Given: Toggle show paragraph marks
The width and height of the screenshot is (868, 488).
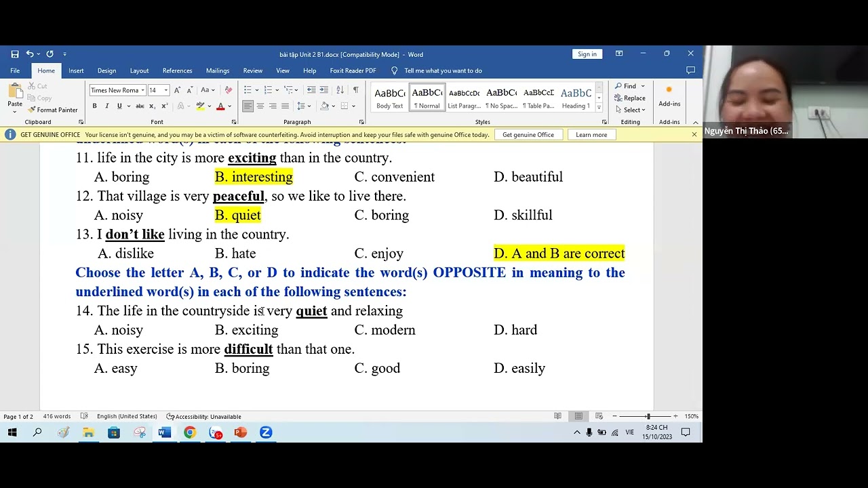Looking at the screenshot, I should click(355, 90).
